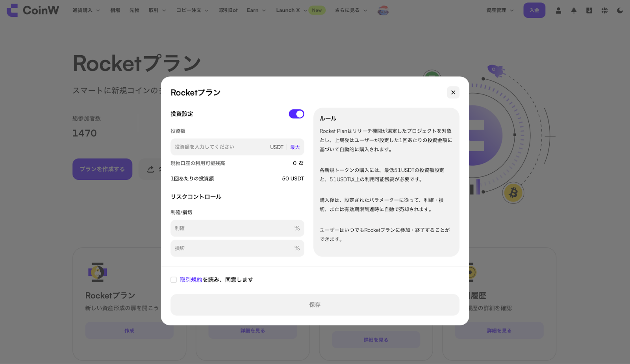Click the app download icon
The width and height of the screenshot is (630, 364).
click(589, 11)
